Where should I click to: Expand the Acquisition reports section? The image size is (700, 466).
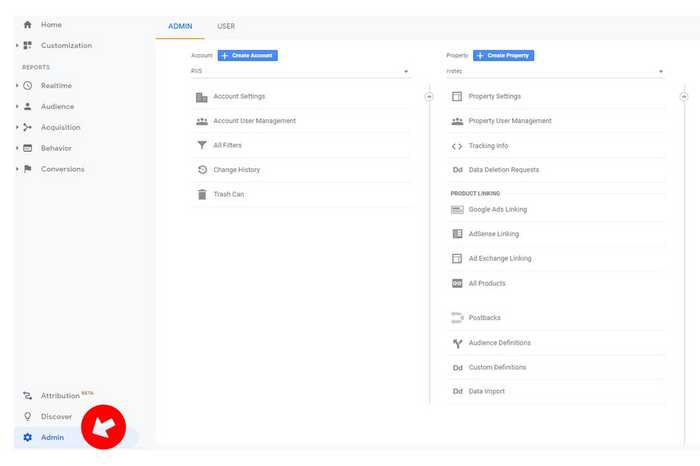click(x=17, y=128)
